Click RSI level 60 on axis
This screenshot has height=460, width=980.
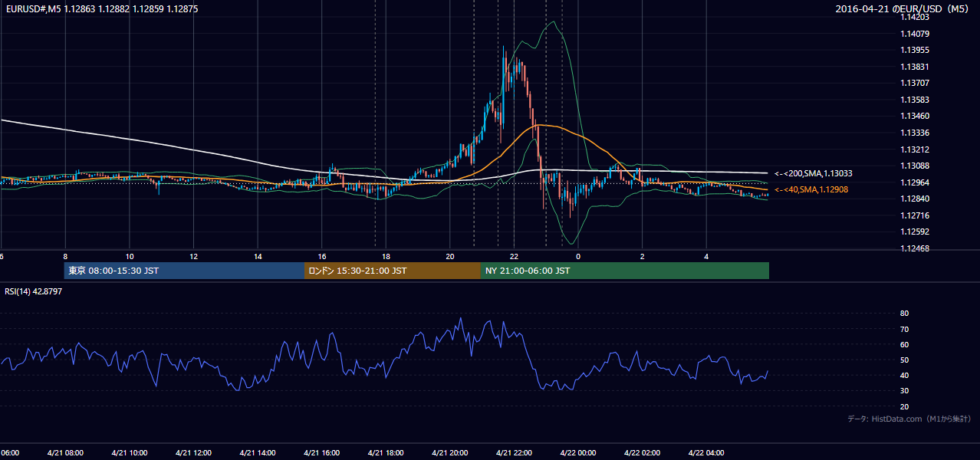pos(904,344)
